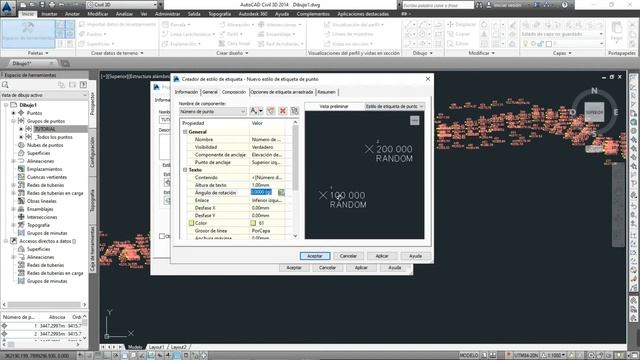This screenshot has height=360, width=640.
Task: Click Ayuda in the label style composer
Action: [x=415, y=256]
